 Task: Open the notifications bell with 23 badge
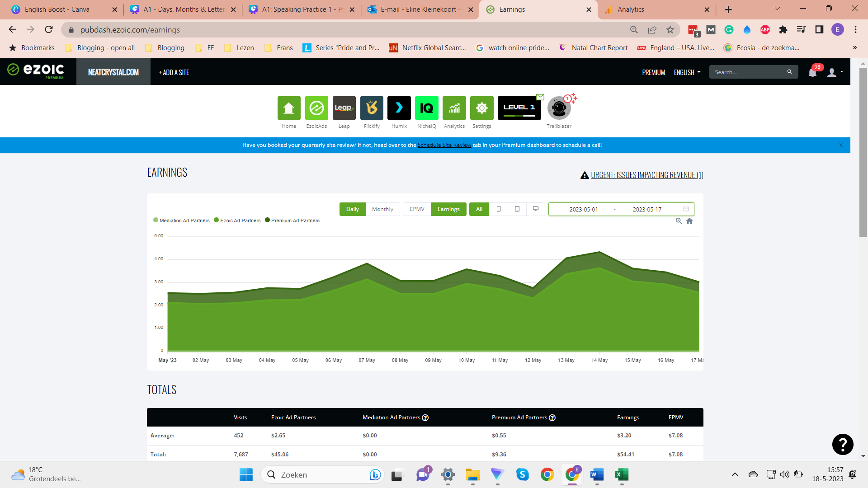point(813,72)
